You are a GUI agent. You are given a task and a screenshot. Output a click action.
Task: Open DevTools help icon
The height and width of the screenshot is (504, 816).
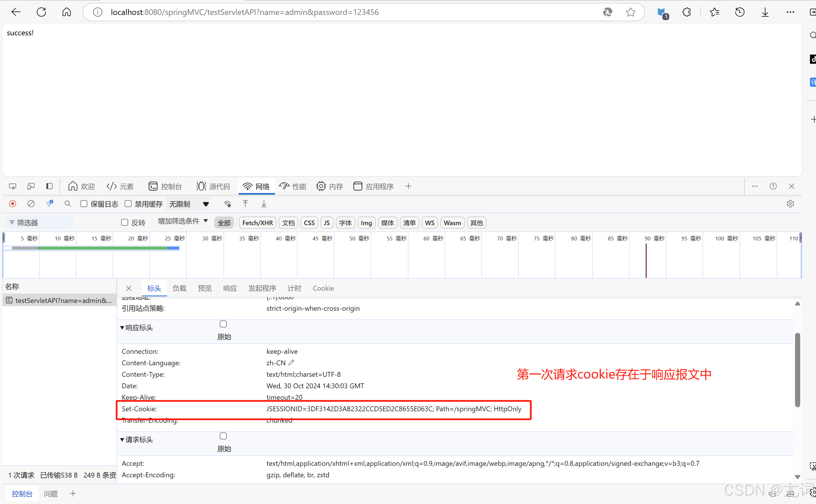click(x=773, y=186)
